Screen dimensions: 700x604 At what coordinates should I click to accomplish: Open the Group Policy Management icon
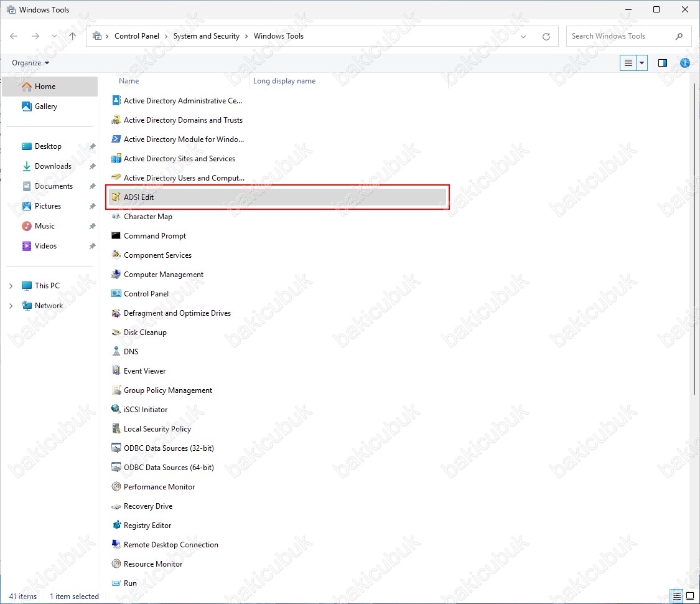pos(116,390)
